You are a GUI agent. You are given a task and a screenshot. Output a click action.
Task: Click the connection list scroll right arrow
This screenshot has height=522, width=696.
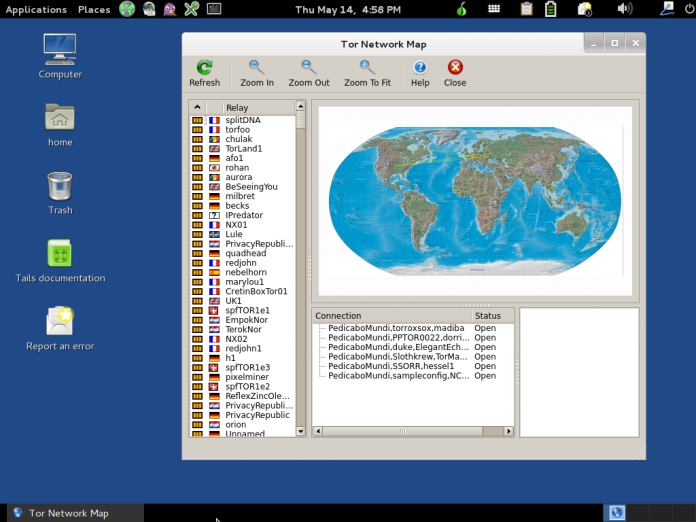509,431
